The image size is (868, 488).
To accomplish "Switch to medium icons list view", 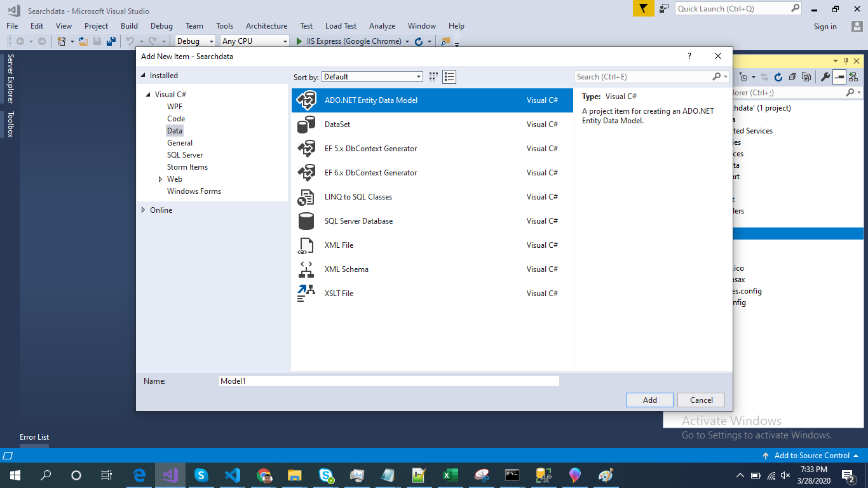I will tap(450, 77).
